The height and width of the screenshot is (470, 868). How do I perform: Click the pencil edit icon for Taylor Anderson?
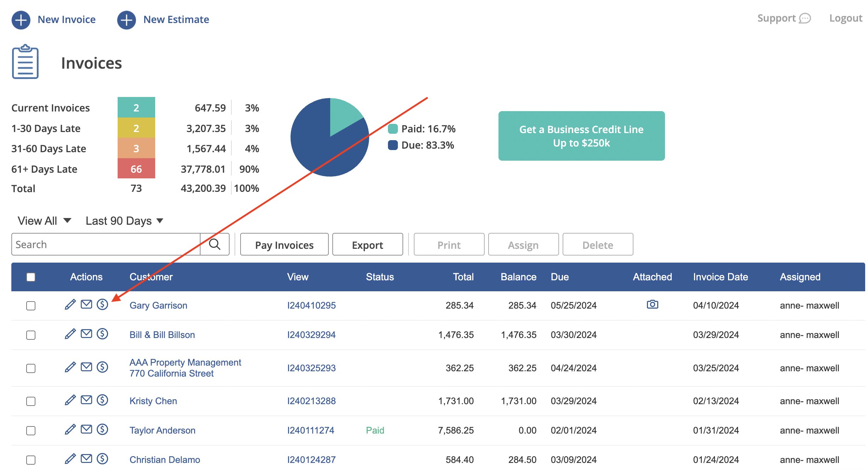[x=70, y=429]
